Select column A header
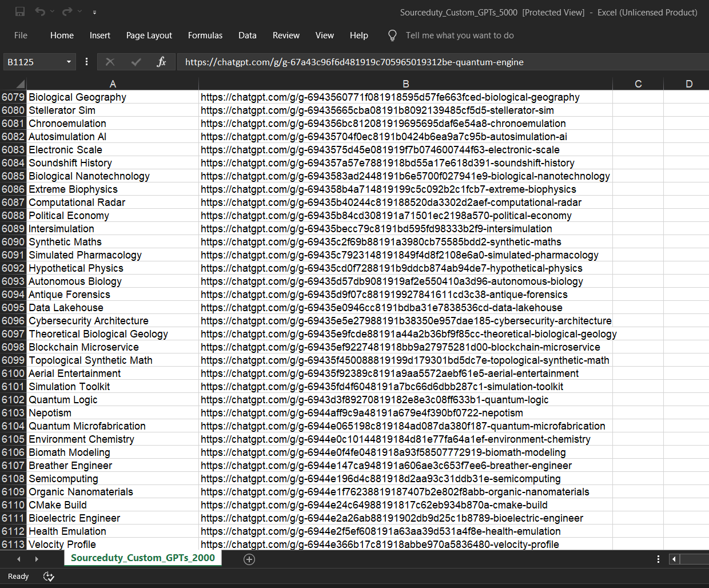The image size is (709, 588). click(113, 84)
